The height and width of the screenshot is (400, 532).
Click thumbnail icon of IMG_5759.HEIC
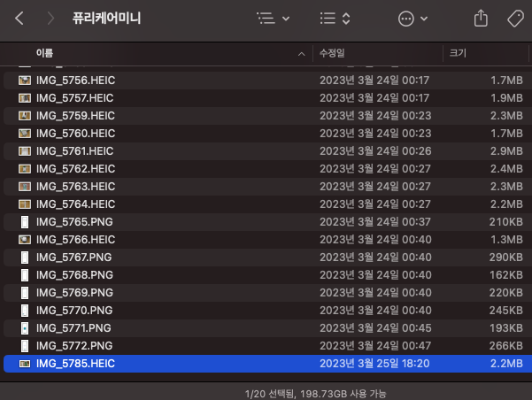click(x=25, y=116)
